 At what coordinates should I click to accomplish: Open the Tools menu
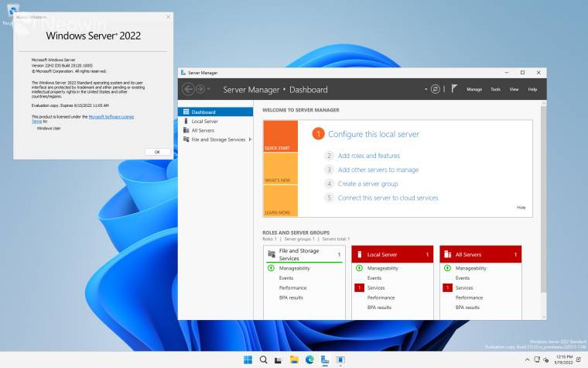coord(495,89)
